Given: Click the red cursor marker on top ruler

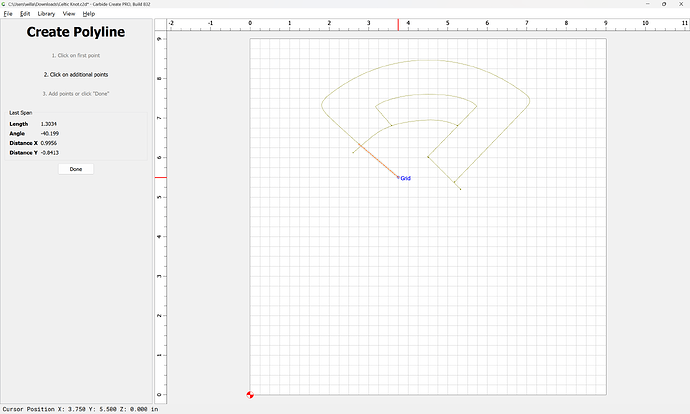Looking at the screenshot, I should 398,24.
